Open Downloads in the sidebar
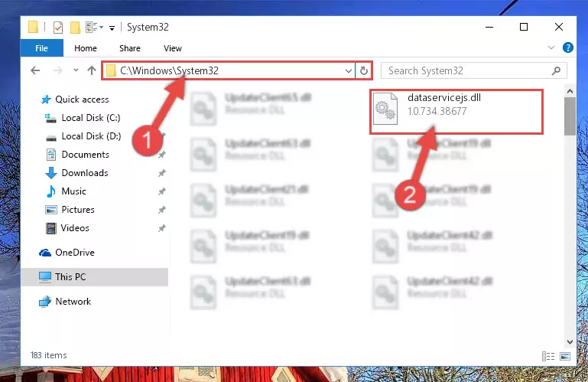The height and width of the screenshot is (382, 588). (77, 173)
